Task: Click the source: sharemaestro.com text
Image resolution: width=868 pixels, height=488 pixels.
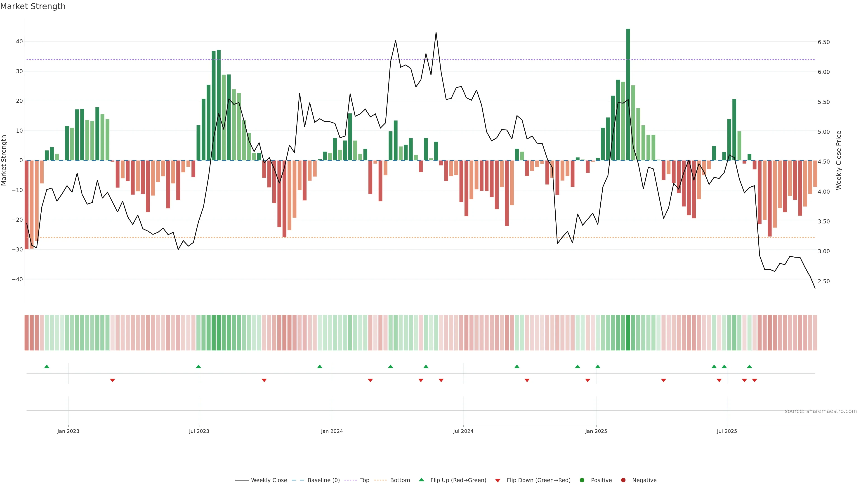Action: click(821, 411)
